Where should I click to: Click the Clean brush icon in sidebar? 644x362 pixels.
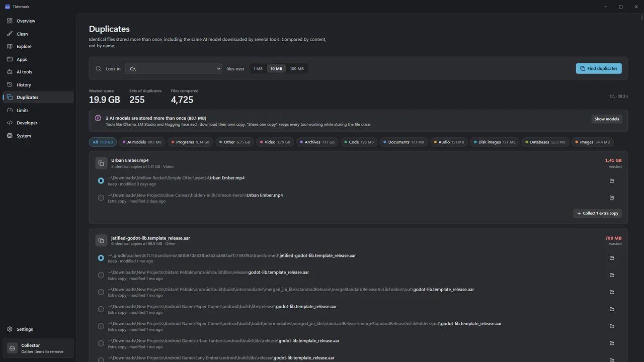[10, 34]
